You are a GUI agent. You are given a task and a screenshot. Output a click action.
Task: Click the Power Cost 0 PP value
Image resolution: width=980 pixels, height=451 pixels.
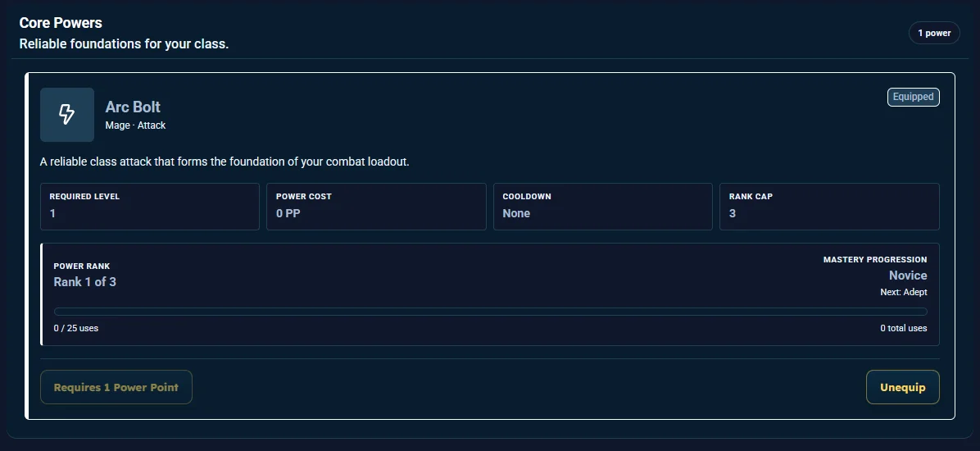[x=288, y=213]
